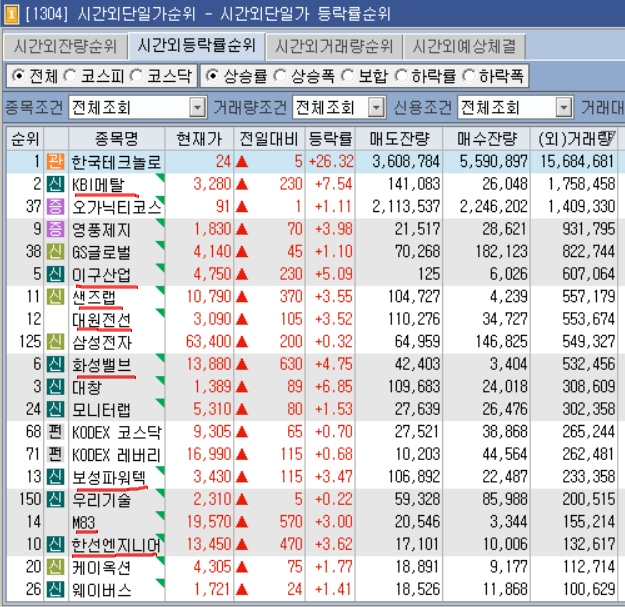The height and width of the screenshot is (607, 625).
Task: Click the 펀 badge beside KODEX 레버리
Action: [x=55, y=454]
